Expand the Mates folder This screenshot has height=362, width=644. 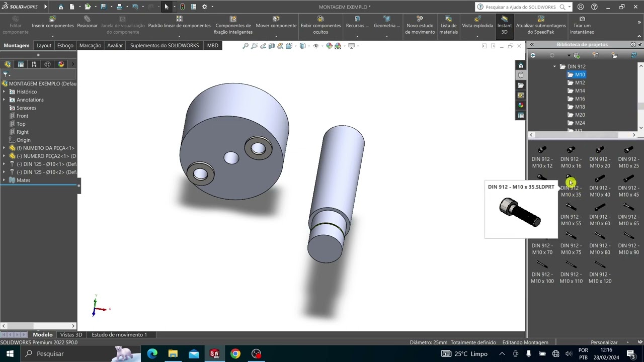coord(4,180)
